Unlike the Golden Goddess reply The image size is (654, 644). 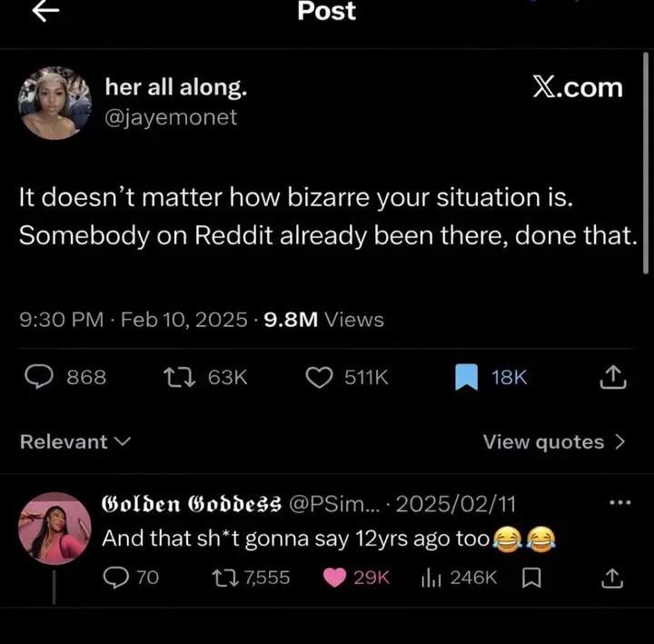coord(334,576)
